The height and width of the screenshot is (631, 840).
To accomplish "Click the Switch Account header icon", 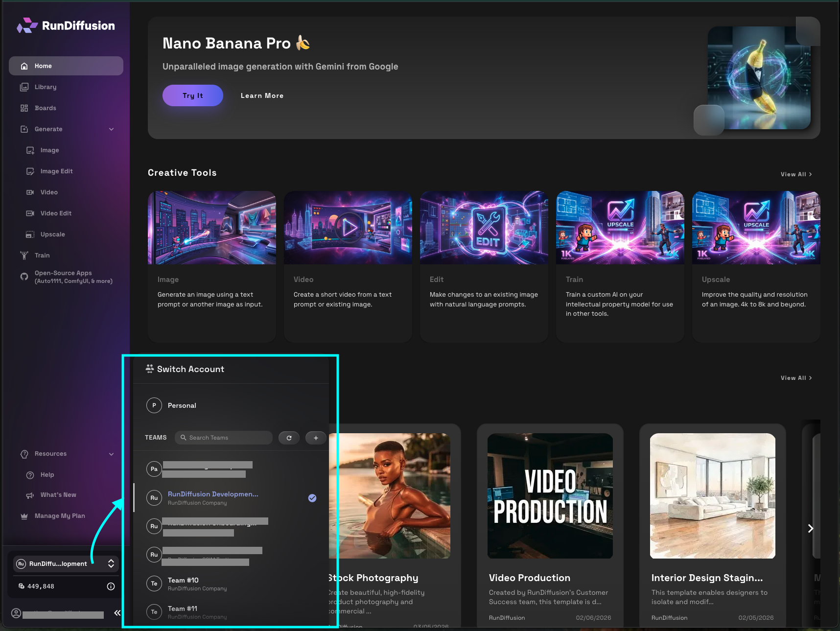I will tap(150, 369).
